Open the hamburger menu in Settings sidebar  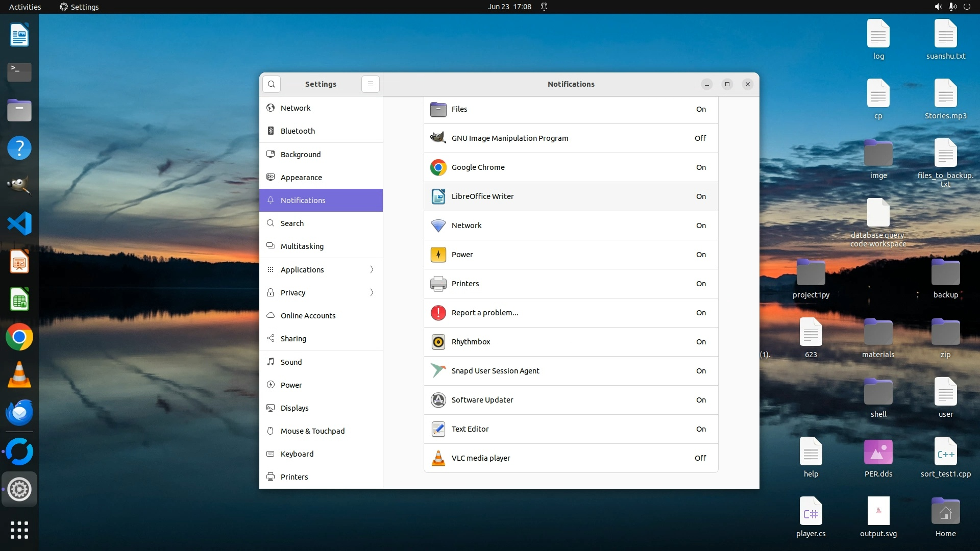371,84
